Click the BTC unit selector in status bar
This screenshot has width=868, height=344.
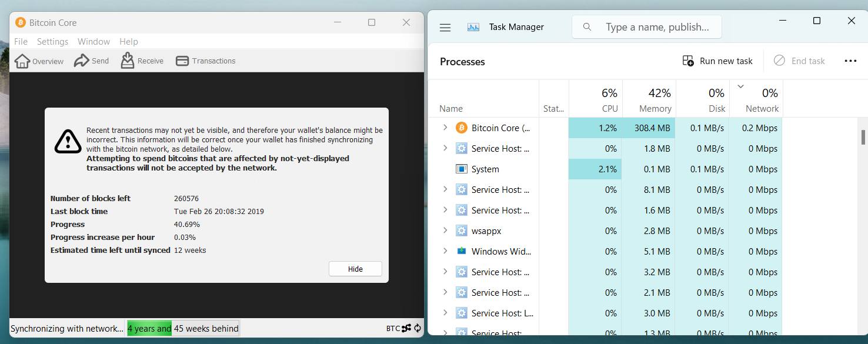tap(393, 328)
